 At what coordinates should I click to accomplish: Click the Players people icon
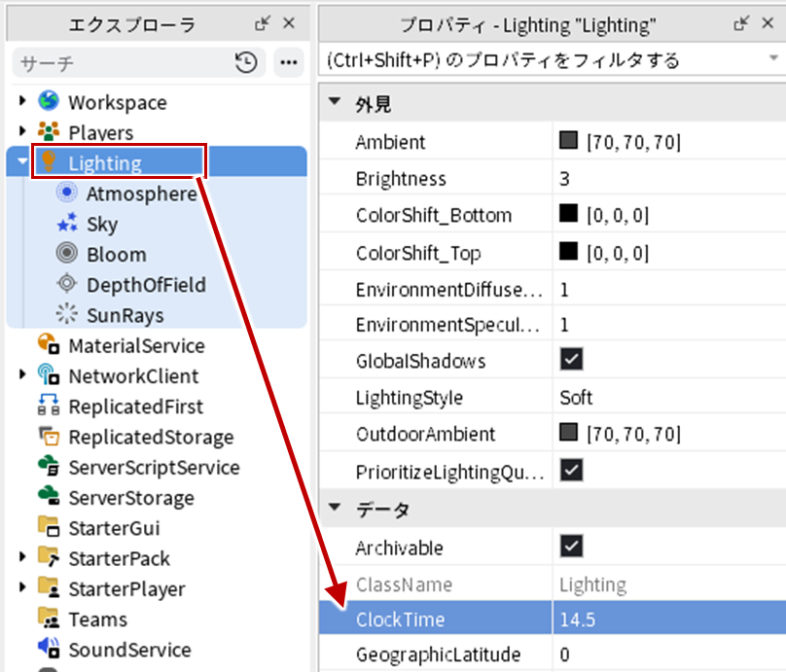click(49, 131)
